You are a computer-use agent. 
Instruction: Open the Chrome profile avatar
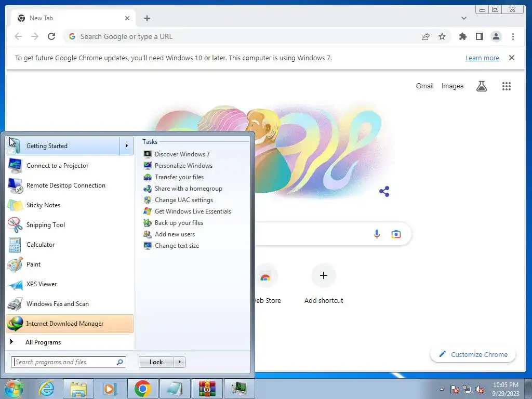(496, 36)
